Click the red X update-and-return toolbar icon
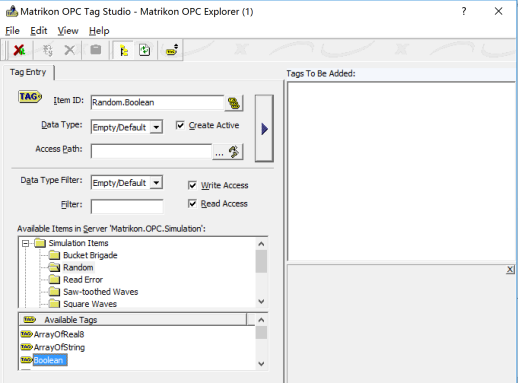The image size is (518, 383). [19, 50]
